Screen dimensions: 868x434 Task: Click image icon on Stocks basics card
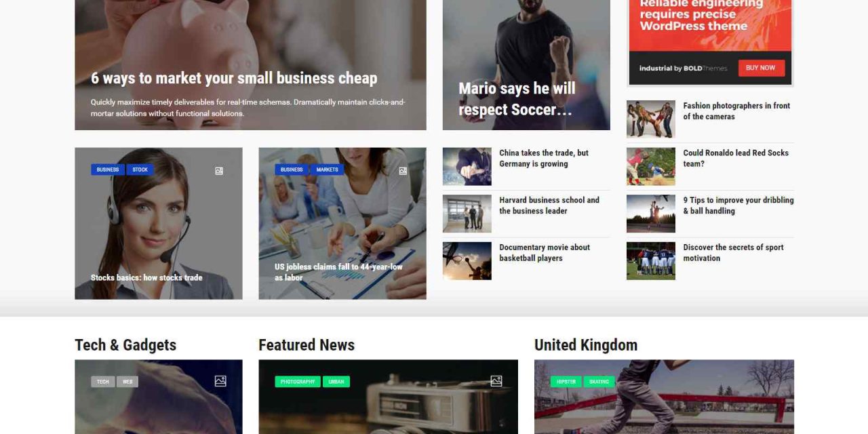point(219,171)
